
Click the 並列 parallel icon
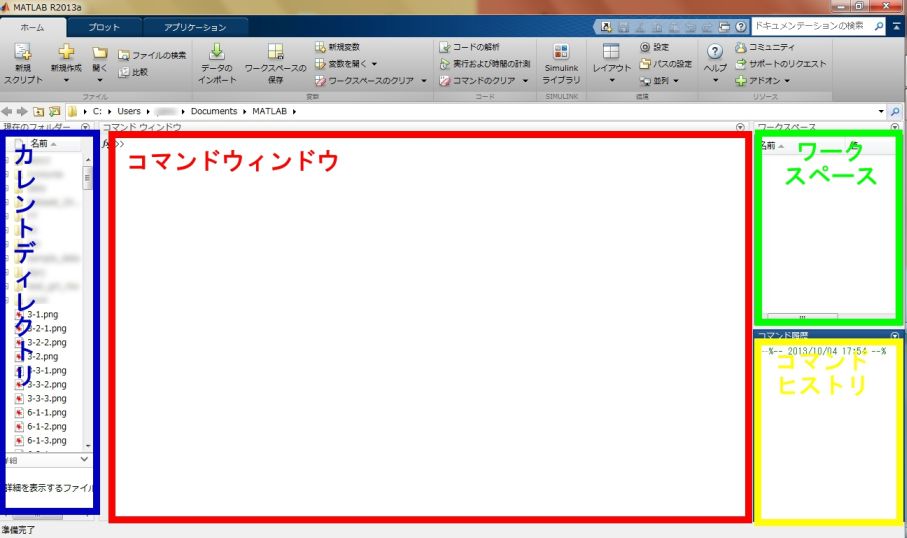pos(645,81)
